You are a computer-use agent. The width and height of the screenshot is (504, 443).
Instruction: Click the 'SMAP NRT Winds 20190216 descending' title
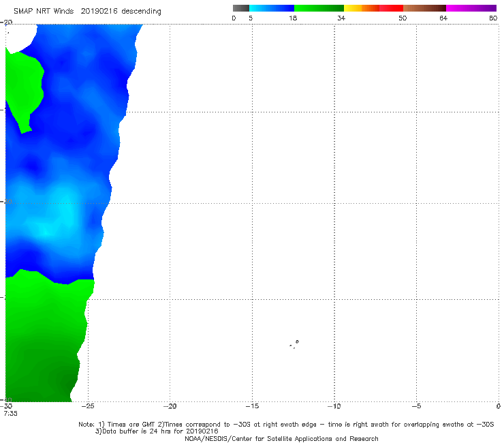87,12
